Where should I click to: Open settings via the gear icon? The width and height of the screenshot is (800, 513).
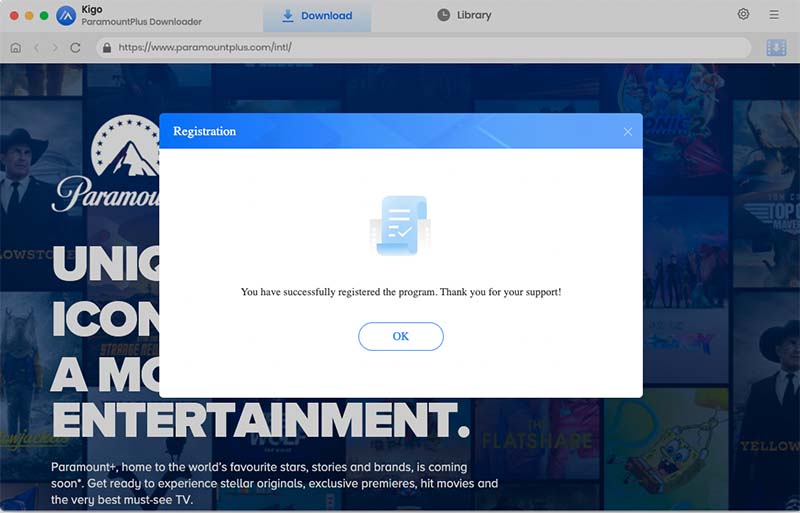pos(743,14)
